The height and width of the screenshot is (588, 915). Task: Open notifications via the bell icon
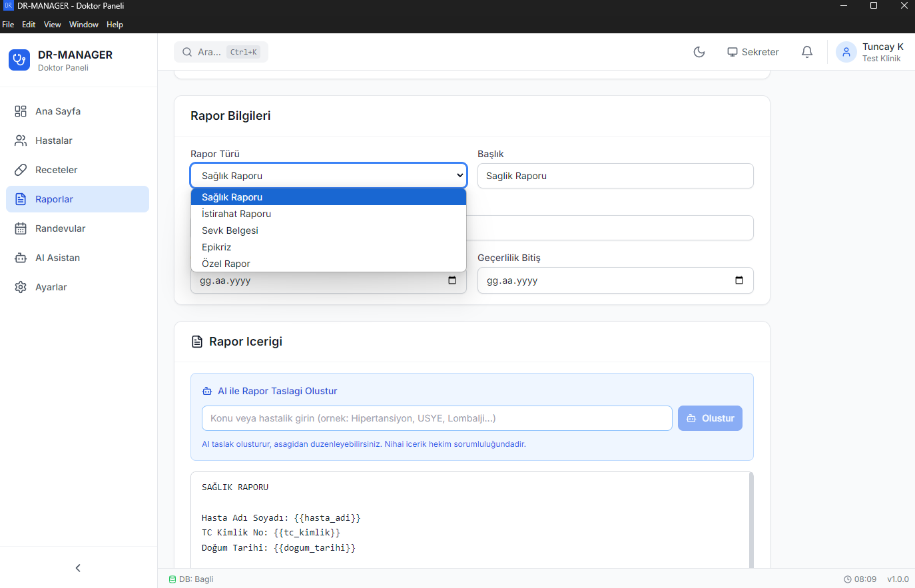click(x=806, y=52)
